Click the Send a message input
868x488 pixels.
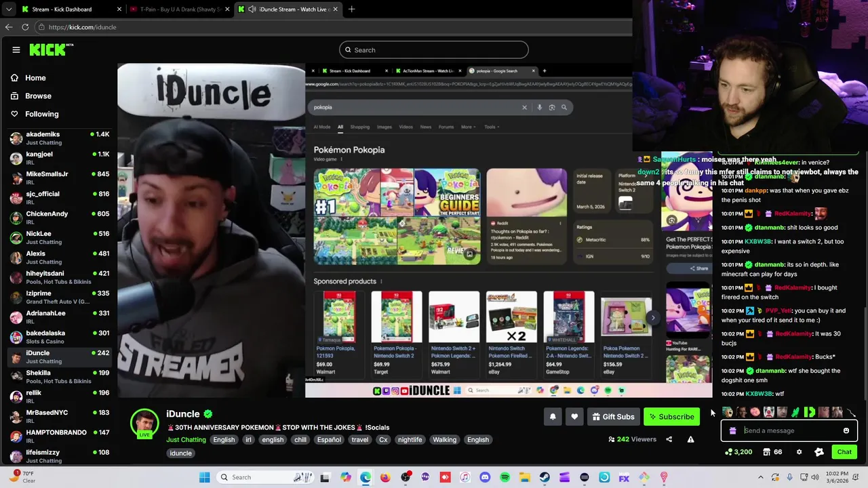[789, 430]
